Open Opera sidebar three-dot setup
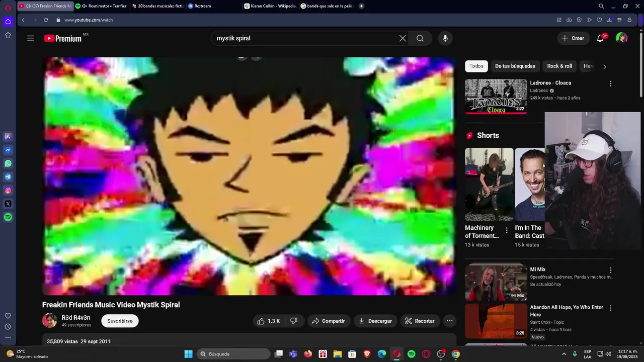Viewport: 644px width, 362px height. pyautogui.click(x=8, y=337)
